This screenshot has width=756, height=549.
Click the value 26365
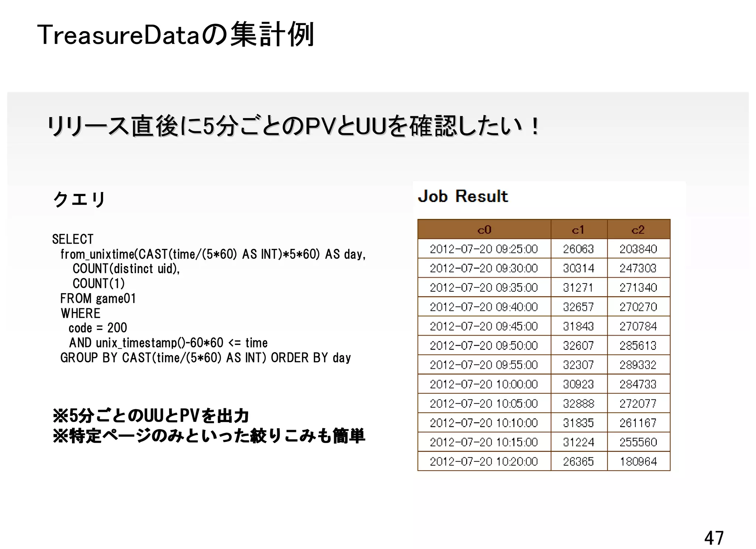click(578, 461)
